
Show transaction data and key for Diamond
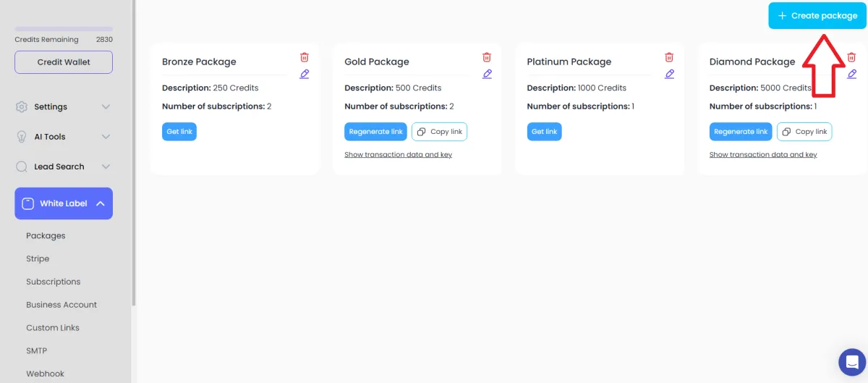(x=763, y=155)
